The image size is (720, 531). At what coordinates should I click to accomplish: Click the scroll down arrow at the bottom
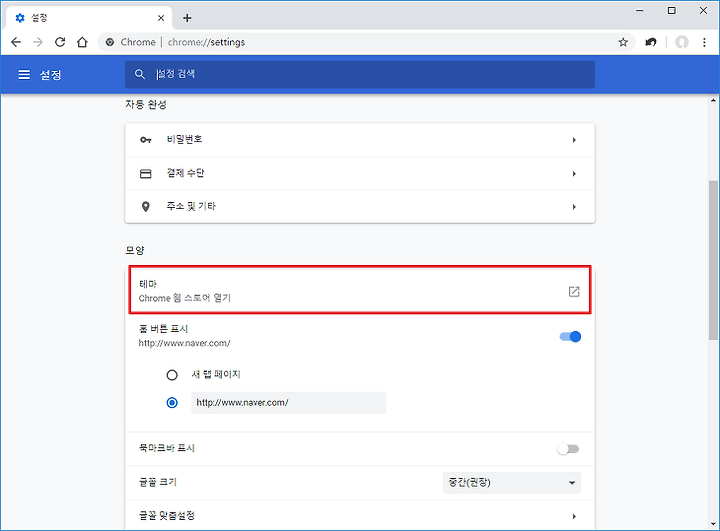(x=713, y=524)
